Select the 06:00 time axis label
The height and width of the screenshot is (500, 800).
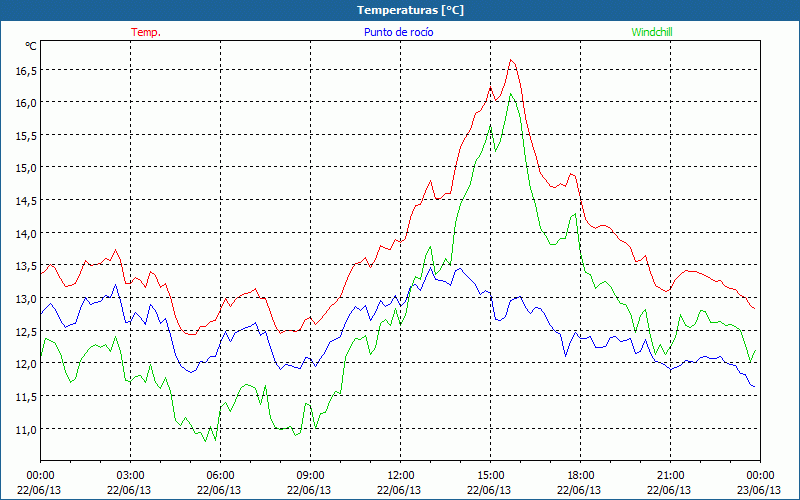coord(220,475)
